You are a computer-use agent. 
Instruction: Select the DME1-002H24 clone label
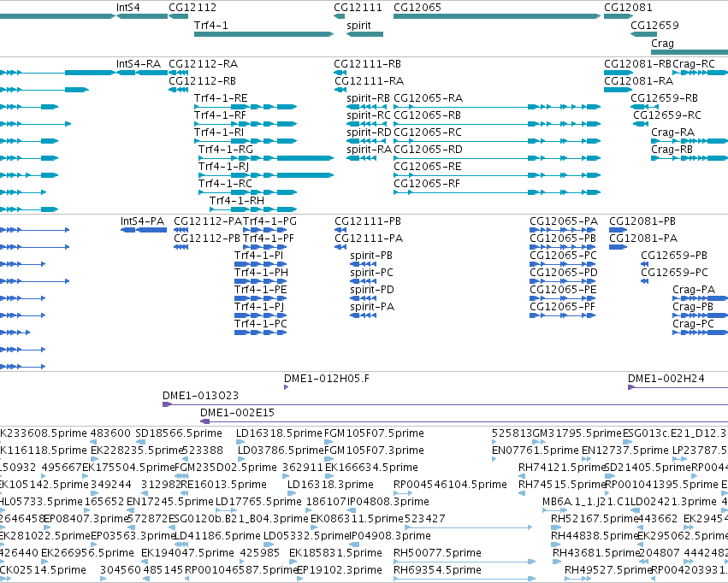[x=666, y=379]
